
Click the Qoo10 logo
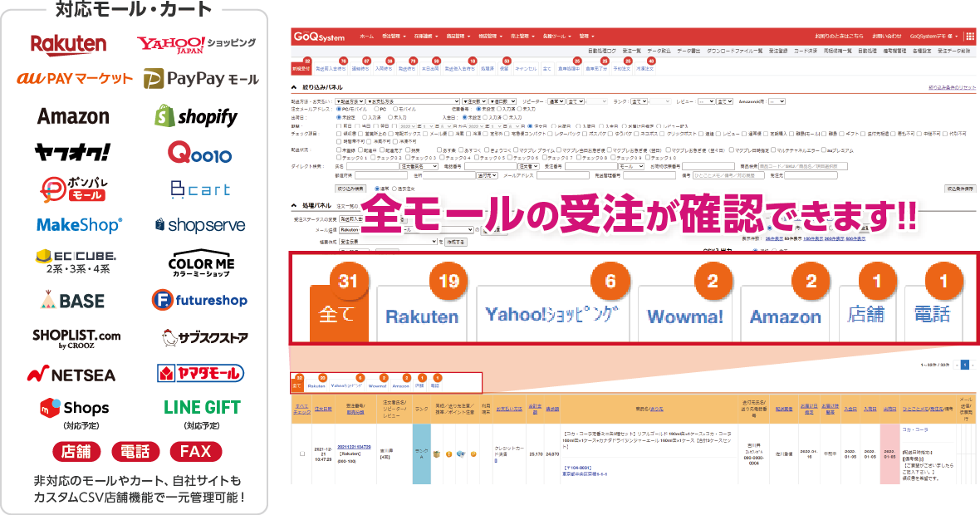[x=200, y=153]
